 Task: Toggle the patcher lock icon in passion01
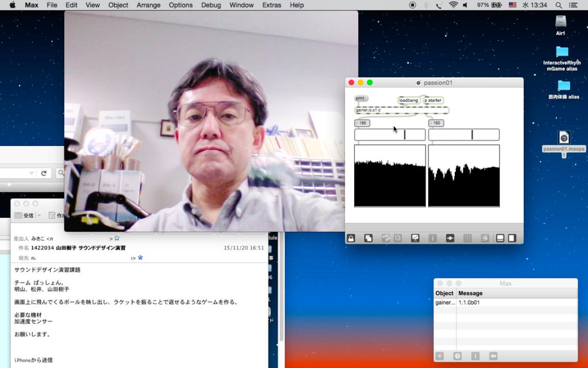351,238
